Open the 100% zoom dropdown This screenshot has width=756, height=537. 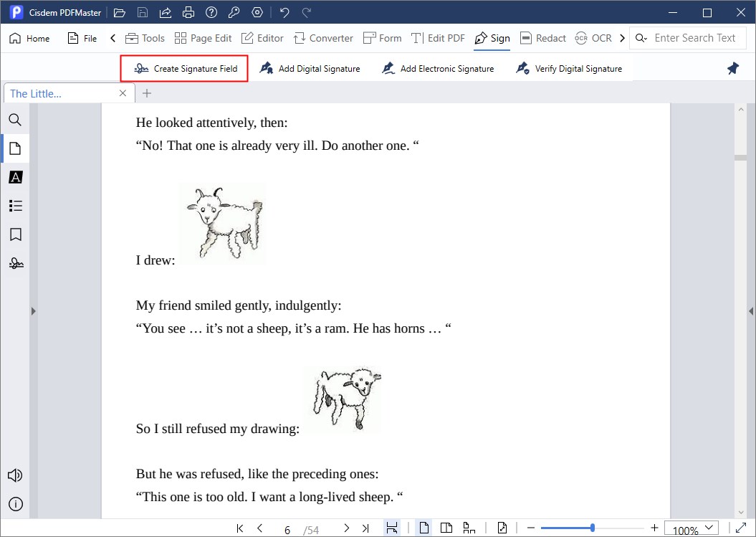pyautogui.click(x=692, y=529)
